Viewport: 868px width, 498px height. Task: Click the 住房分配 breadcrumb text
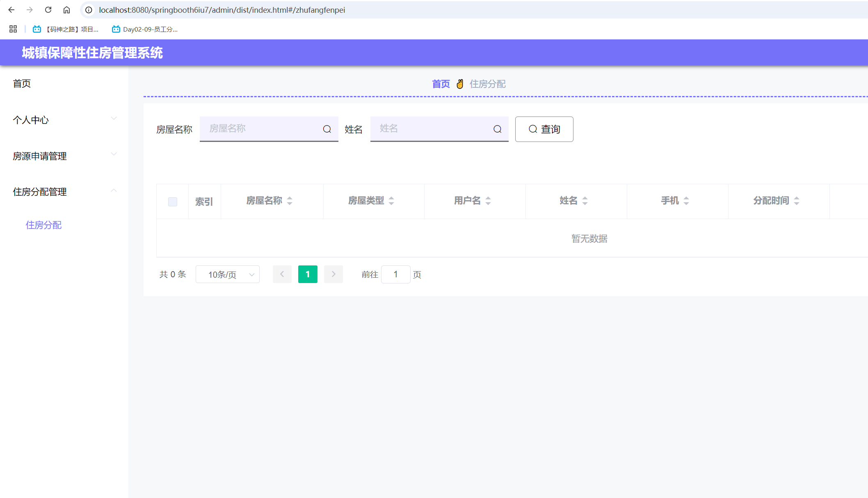point(488,84)
